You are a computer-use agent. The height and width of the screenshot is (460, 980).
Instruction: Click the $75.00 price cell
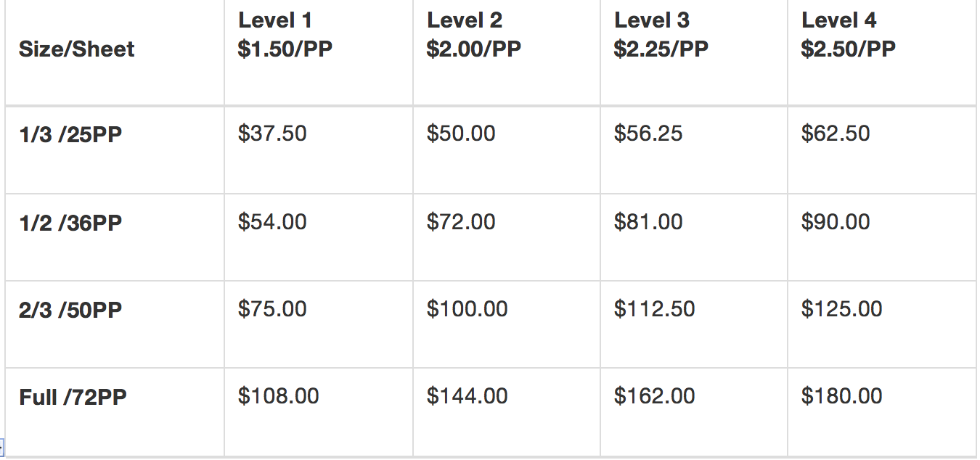click(272, 308)
